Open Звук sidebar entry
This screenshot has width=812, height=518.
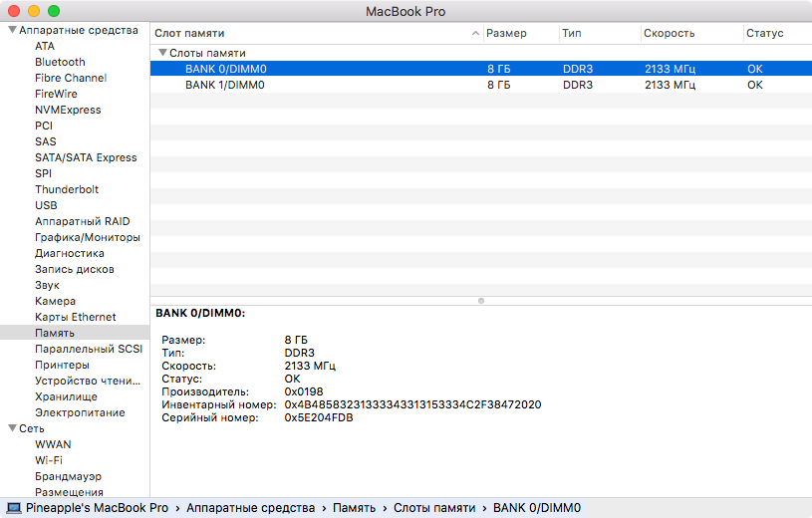pos(47,286)
